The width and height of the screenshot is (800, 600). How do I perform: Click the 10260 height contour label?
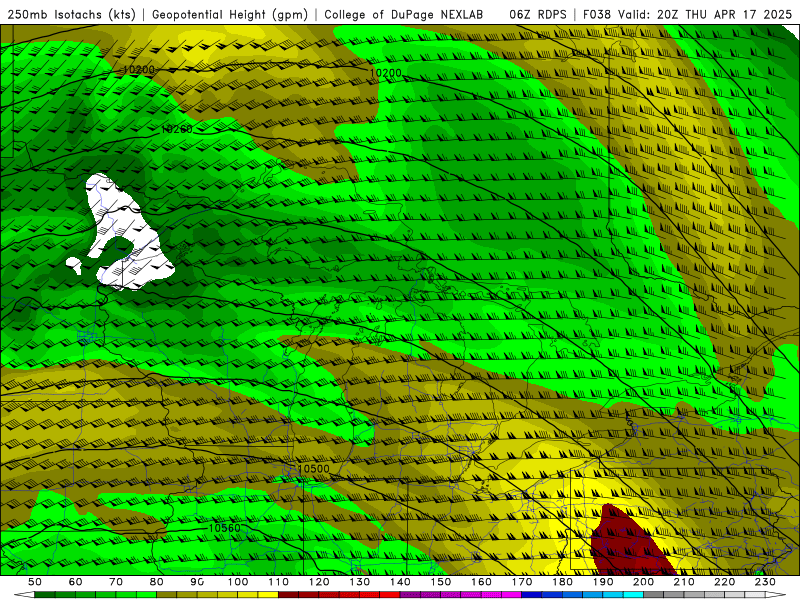[177, 129]
